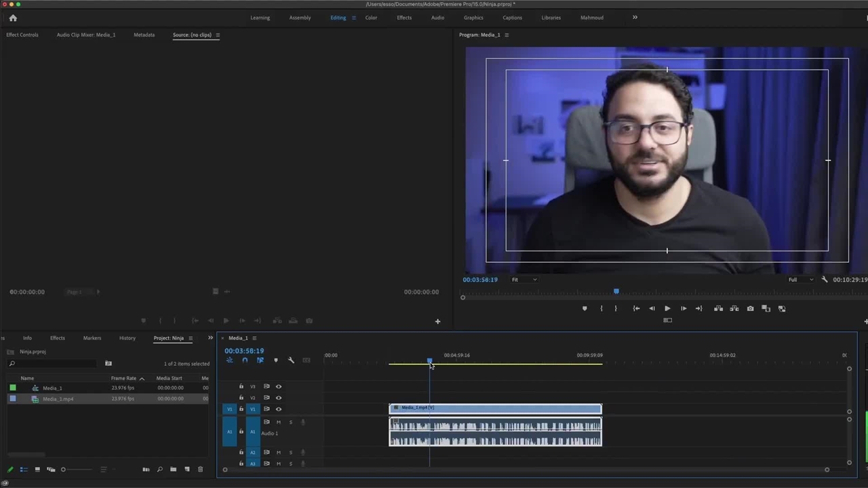Play the sequence in Program monitor
The width and height of the screenshot is (868, 488).
667,308
